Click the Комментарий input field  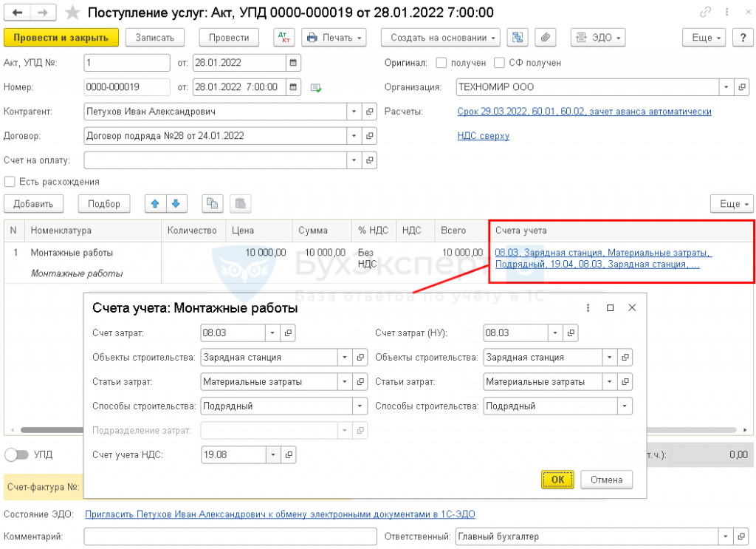tap(230, 536)
